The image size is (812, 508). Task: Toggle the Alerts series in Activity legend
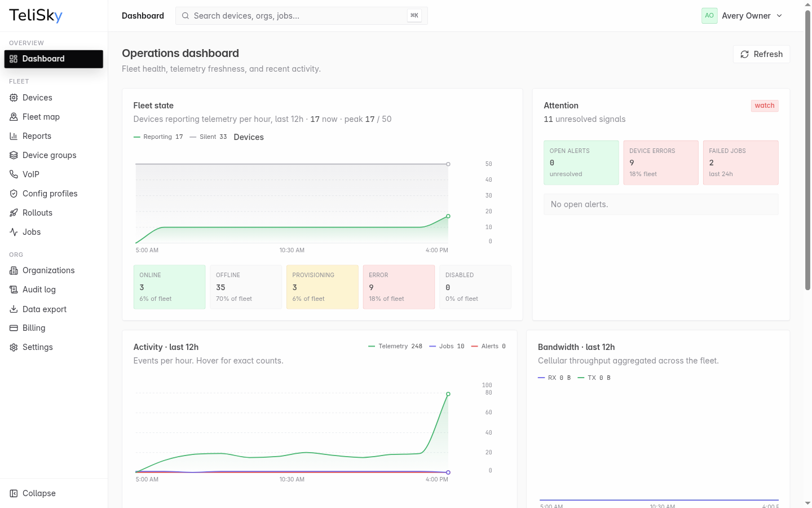(488, 346)
